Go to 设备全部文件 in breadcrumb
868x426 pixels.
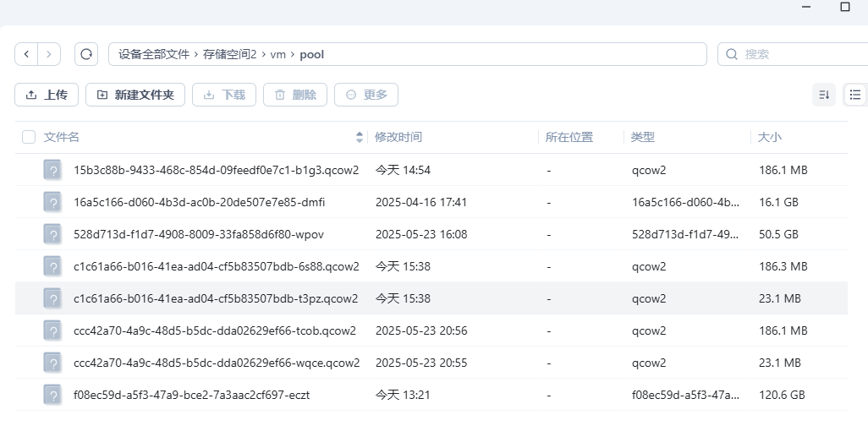(x=154, y=54)
